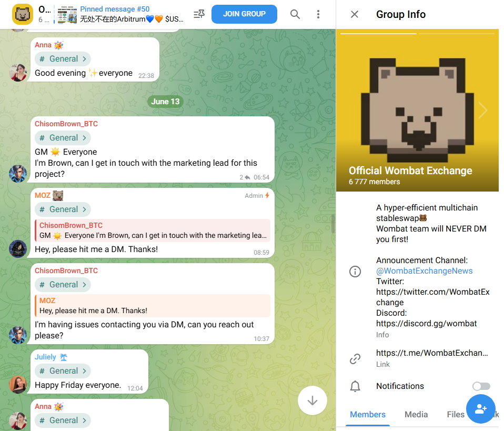Show next group photo with right chevron

(483, 111)
